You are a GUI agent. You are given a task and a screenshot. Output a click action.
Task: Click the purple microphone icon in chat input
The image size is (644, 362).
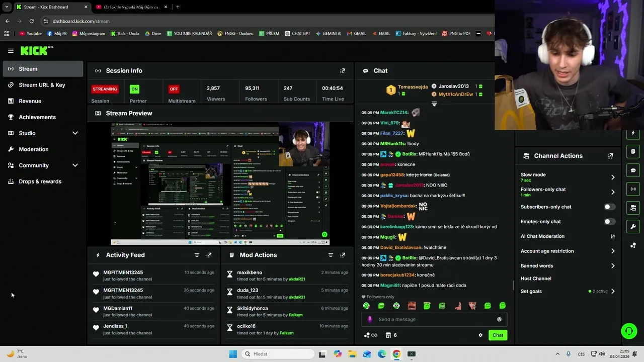(x=370, y=319)
